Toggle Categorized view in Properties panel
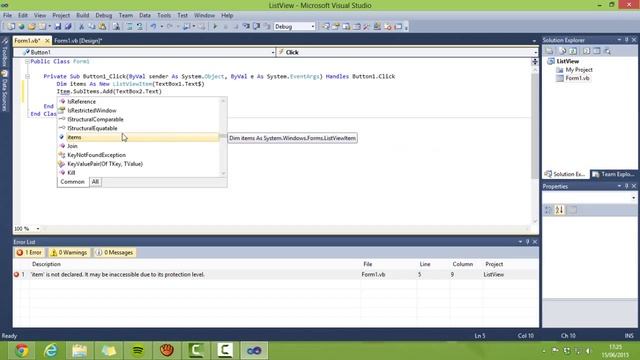 548,210
